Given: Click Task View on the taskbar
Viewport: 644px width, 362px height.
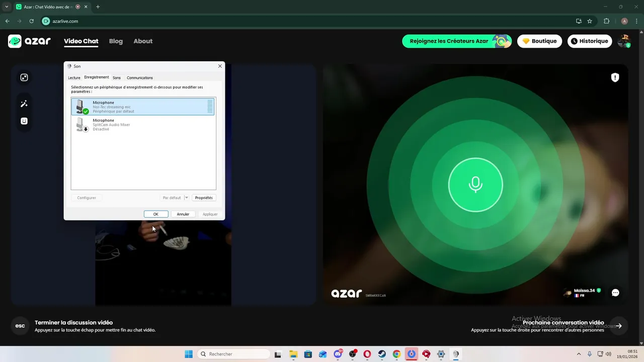Looking at the screenshot, I should pyautogui.click(x=278, y=354).
